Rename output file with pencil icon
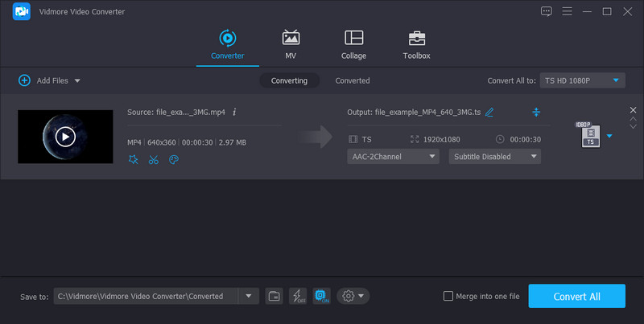644x324 pixels. coord(489,112)
